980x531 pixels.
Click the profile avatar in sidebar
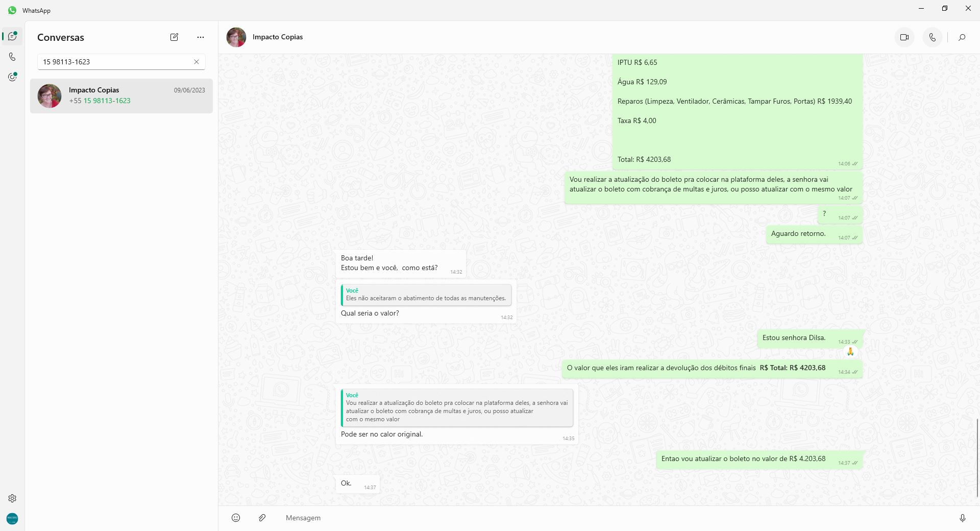[x=12, y=519]
